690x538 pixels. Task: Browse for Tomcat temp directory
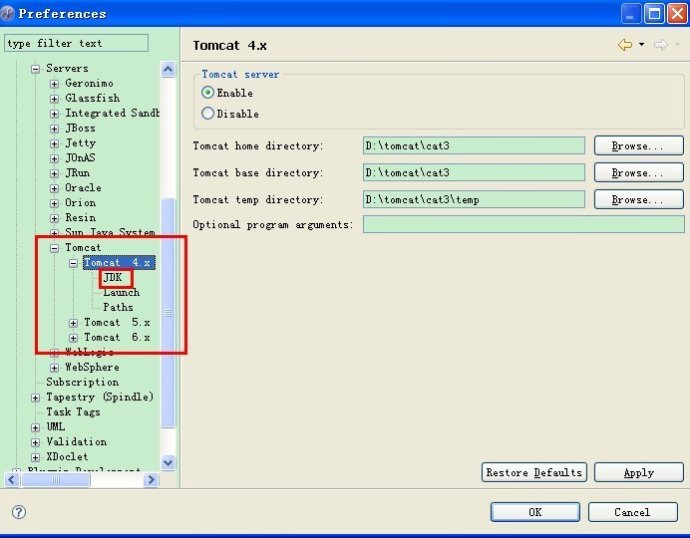click(638, 200)
